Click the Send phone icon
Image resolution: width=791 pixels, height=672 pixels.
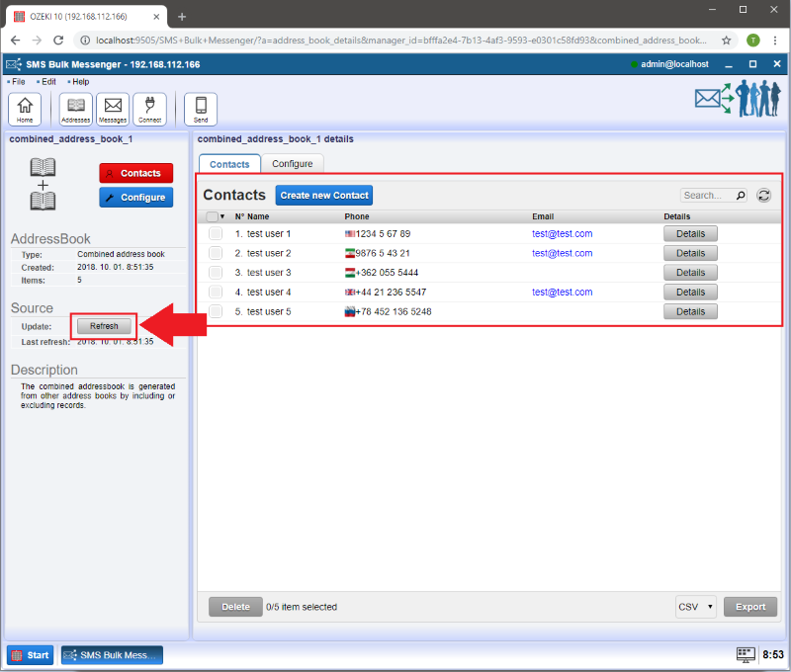201,108
